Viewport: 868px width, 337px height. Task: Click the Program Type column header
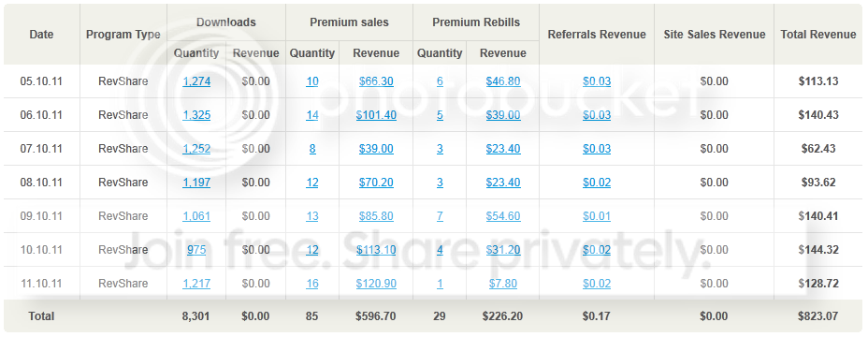(123, 35)
